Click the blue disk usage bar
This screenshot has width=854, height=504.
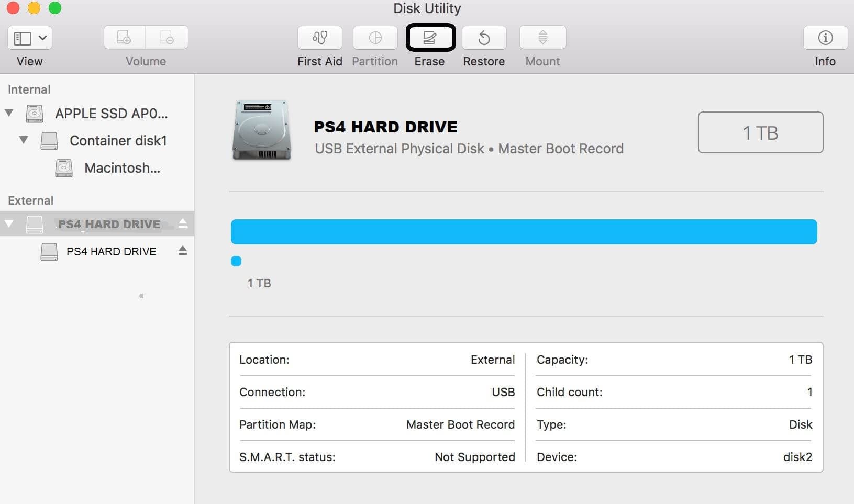pyautogui.click(x=524, y=231)
